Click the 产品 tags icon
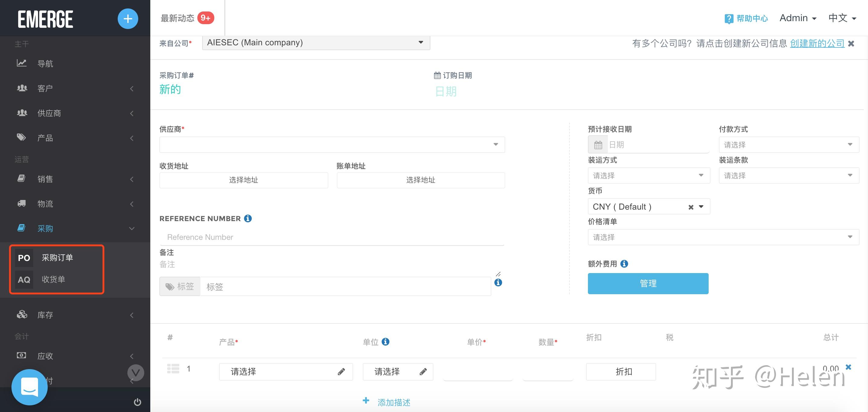The image size is (868, 412). 21,137
